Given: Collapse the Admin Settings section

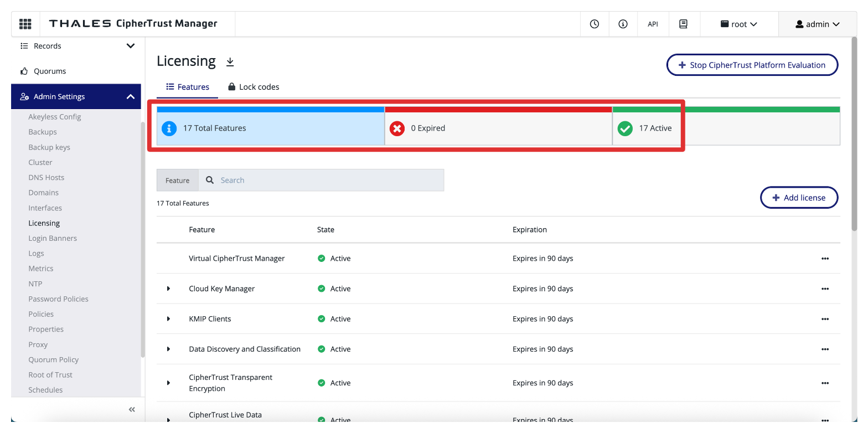Looking at the screenshot, I should coord(131,97).
